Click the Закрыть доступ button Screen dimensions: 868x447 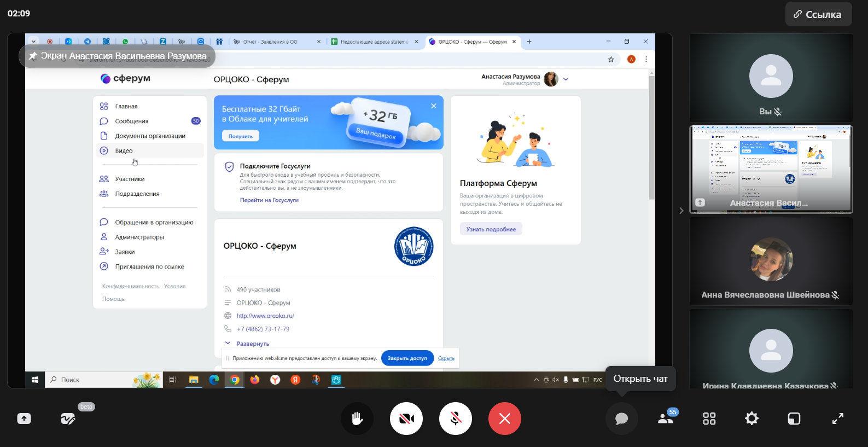click(x=407, y=358)
